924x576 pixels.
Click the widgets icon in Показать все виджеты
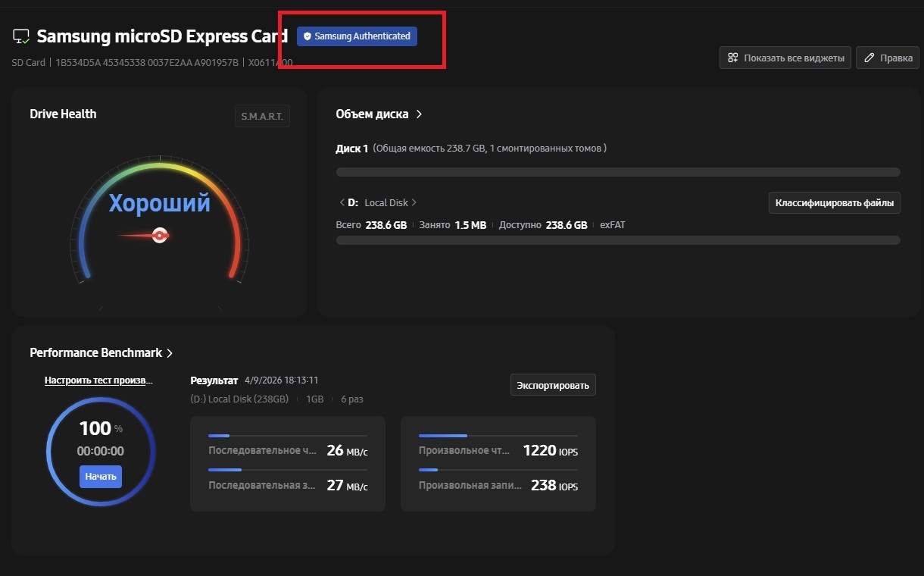732,58
